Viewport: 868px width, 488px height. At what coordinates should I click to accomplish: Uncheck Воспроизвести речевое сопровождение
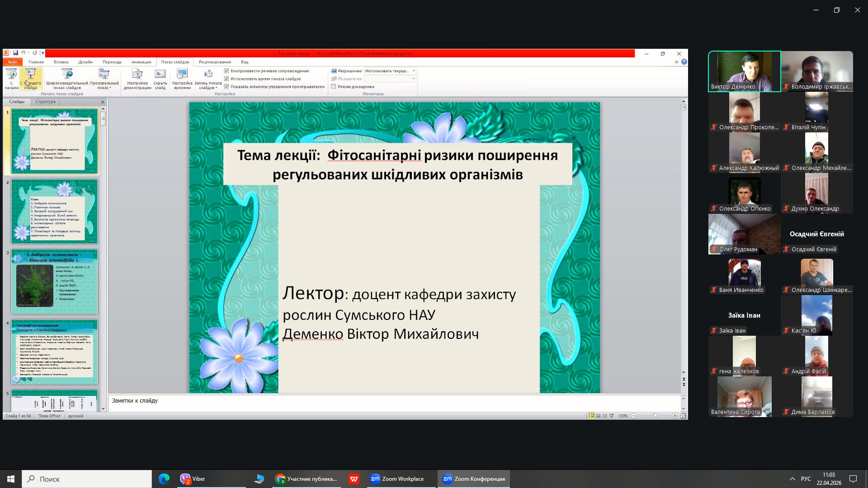[x=226, y=71]
